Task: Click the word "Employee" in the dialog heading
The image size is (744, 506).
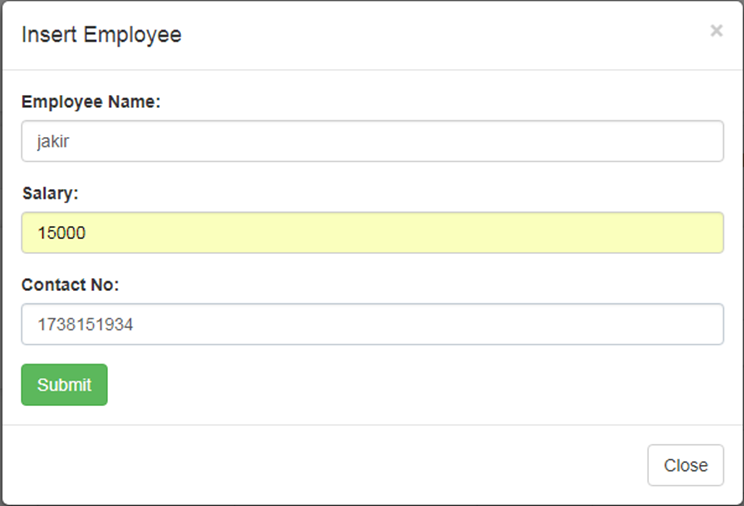Action: tap(132, 35)
